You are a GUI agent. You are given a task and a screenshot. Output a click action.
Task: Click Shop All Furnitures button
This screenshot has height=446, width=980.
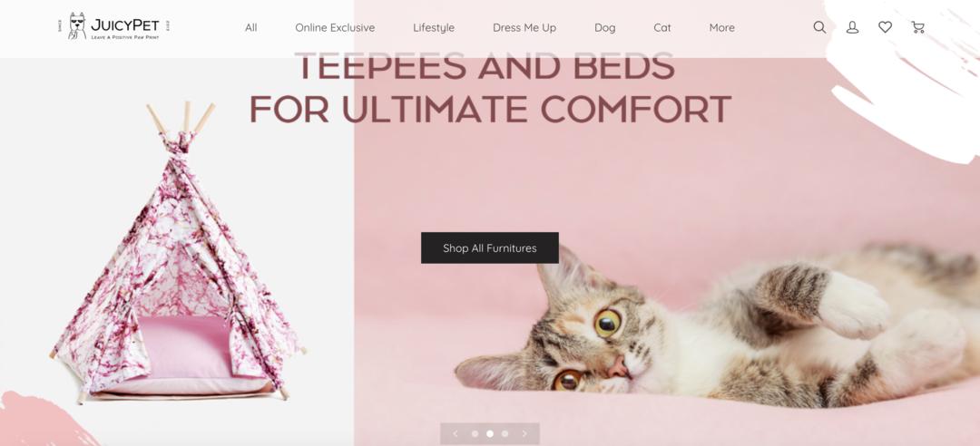[x=490, y=248]
